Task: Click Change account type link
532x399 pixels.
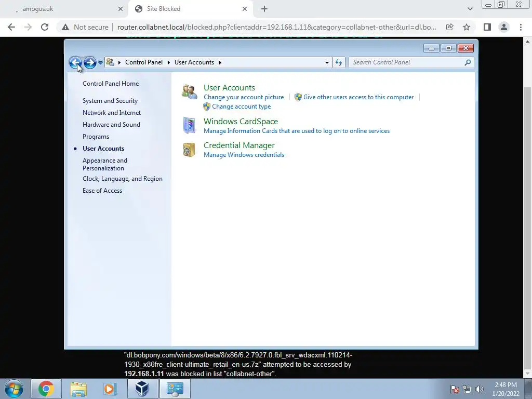Action: coord(241,107)
